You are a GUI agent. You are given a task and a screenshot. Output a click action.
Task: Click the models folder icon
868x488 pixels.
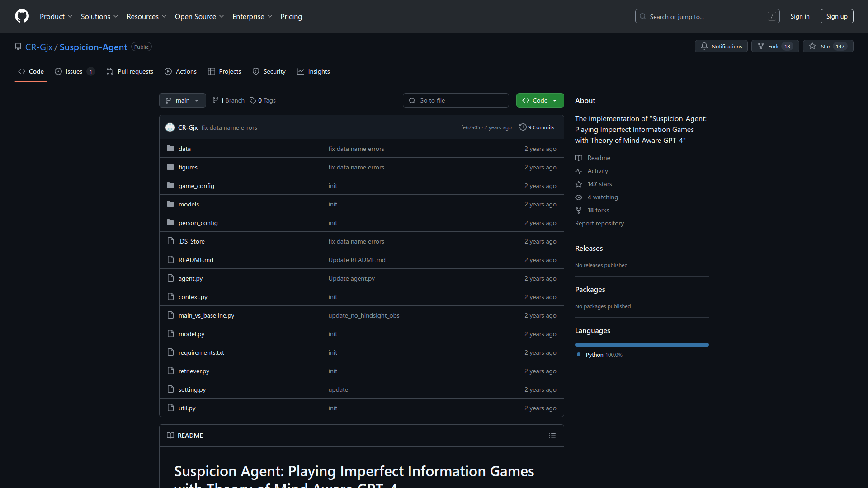click(x=170, y=204)
